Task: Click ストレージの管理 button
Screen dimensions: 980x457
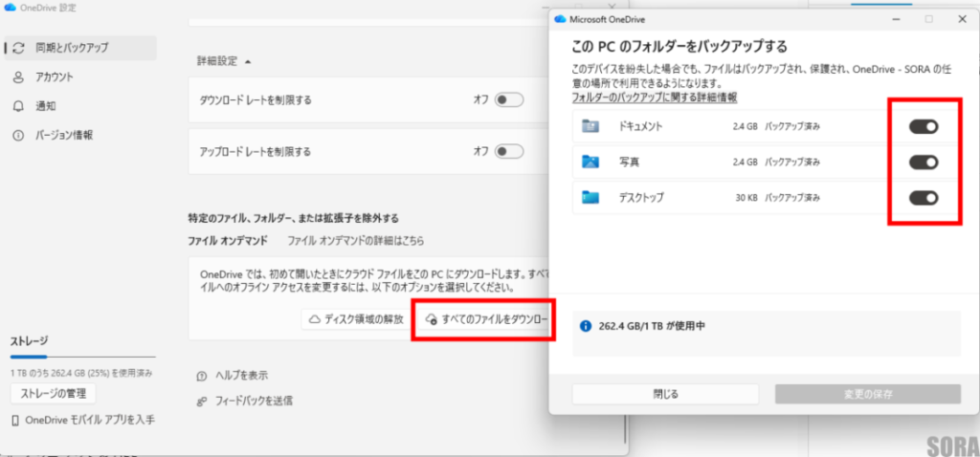Action: tap(54, 394)
